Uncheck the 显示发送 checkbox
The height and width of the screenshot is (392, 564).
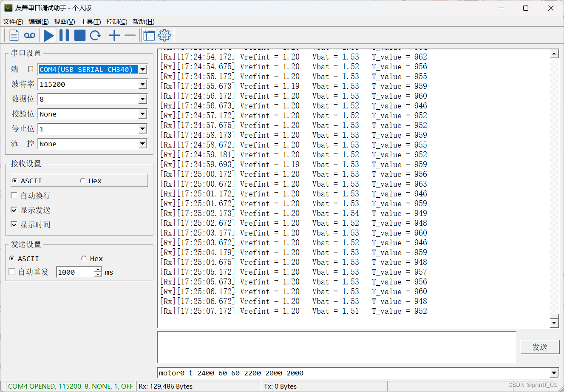pyautogui.click(x=30, y=210)
